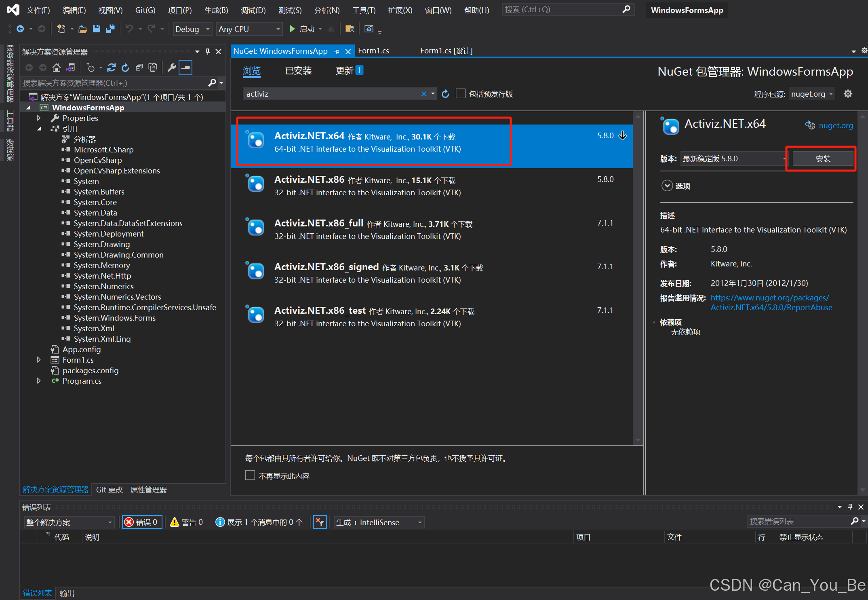Switch to the Installed packages tab

tap(298, 71)
